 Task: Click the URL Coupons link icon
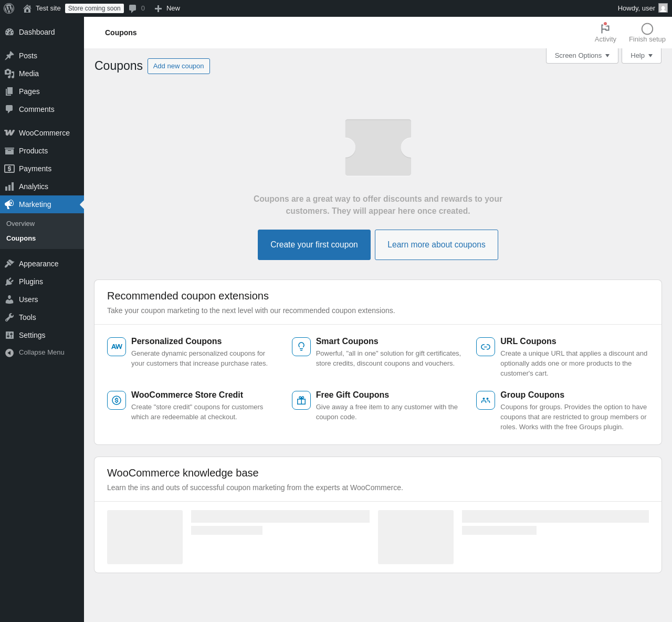486,347
